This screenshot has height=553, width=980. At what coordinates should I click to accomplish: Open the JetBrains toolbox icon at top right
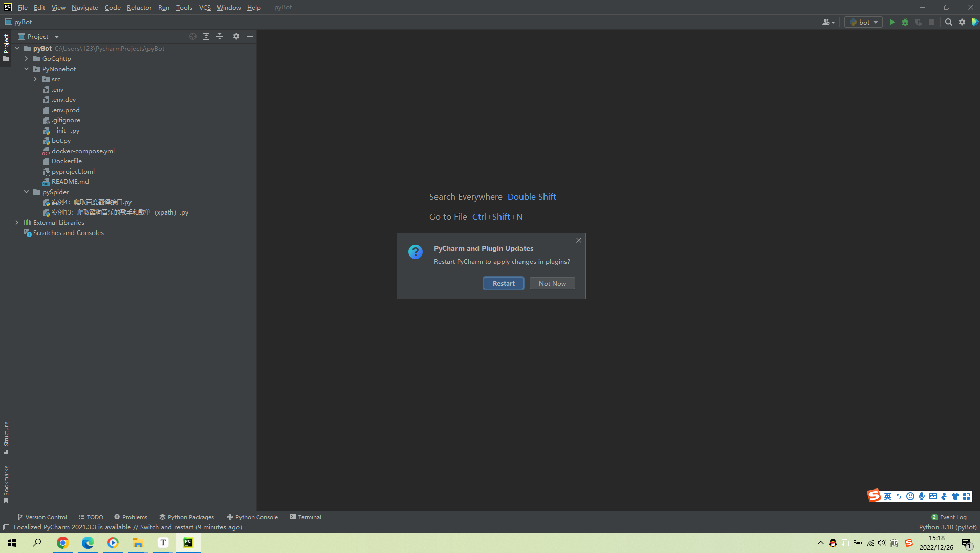[x=975, y=22]
